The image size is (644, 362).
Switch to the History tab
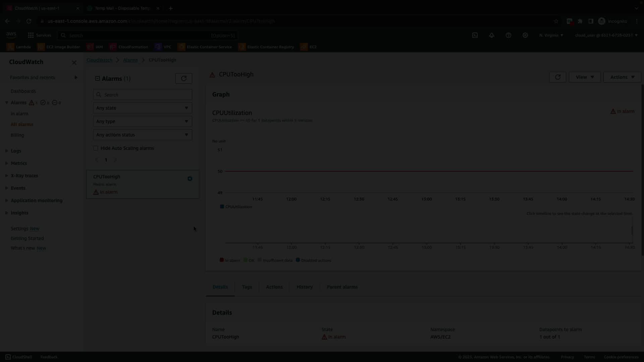tap(305, 287)
